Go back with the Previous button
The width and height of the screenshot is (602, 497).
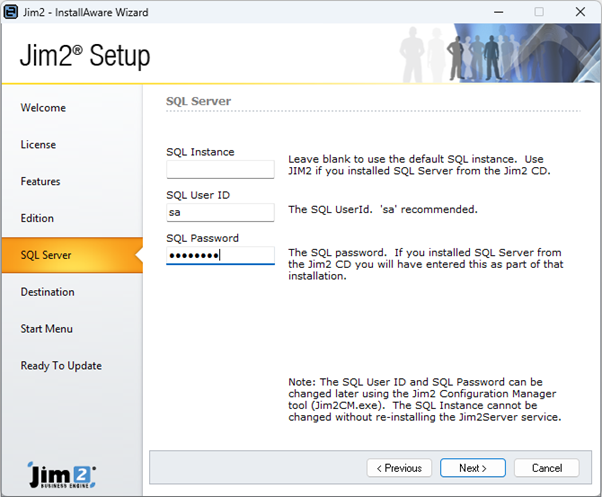[399, 468]
